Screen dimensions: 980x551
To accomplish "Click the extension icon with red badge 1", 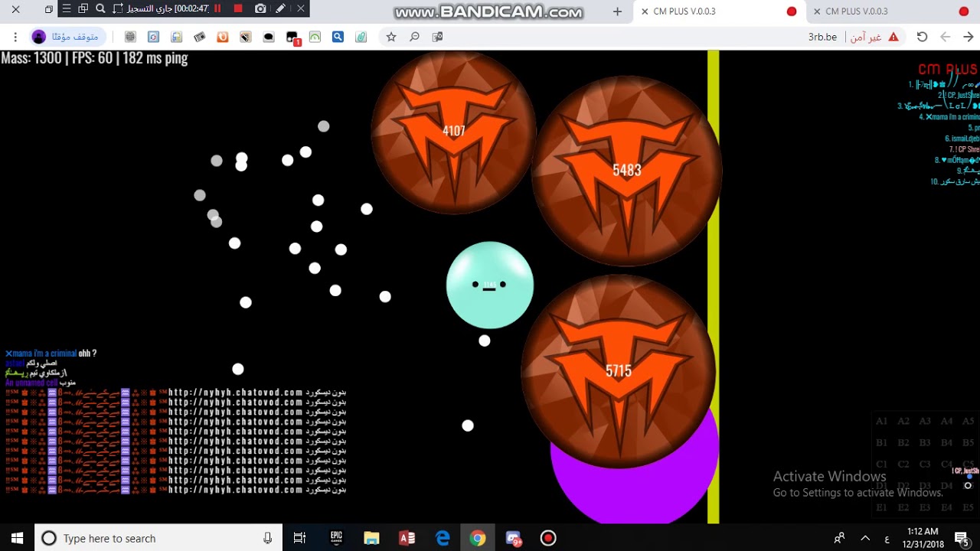I will (x=292, y=37).
